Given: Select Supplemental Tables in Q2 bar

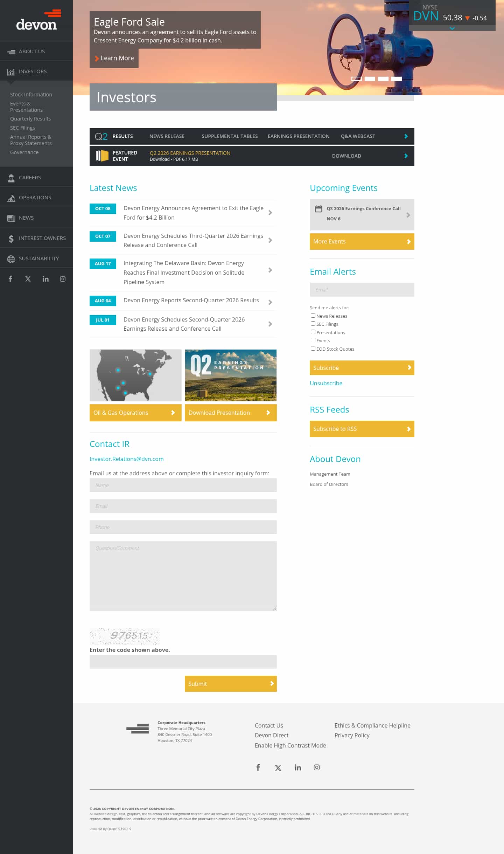Looking at the screenshot, I should pos(230,136).
